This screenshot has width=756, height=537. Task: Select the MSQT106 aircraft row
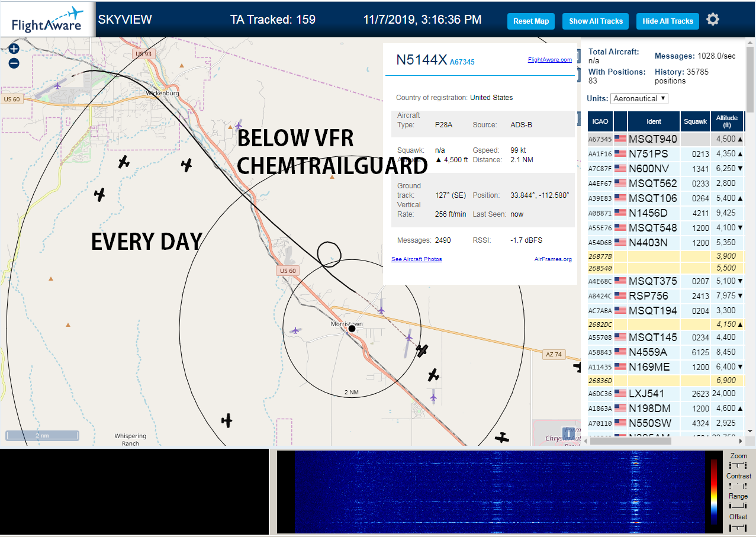(665, 198)
